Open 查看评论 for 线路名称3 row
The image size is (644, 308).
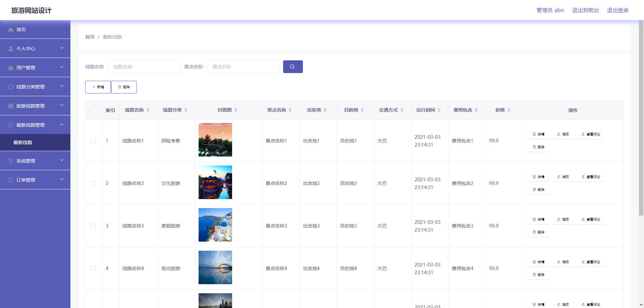click(591, 220)
